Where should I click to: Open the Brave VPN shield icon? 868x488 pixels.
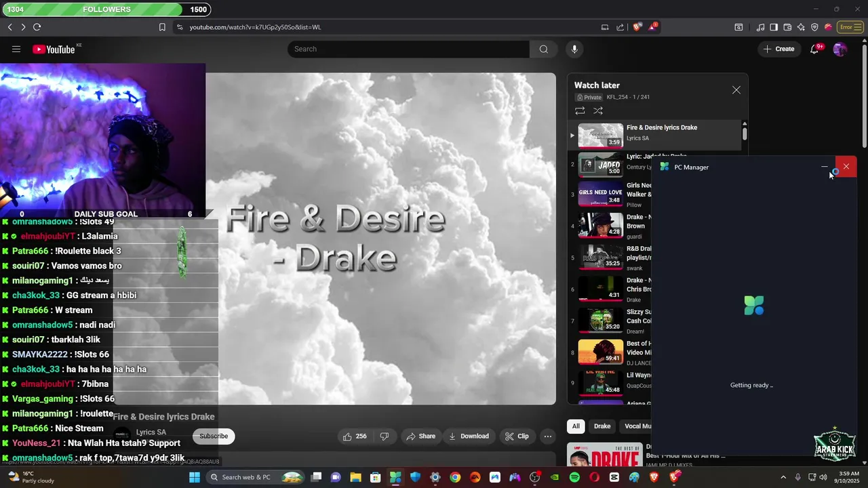coord(814,27)
